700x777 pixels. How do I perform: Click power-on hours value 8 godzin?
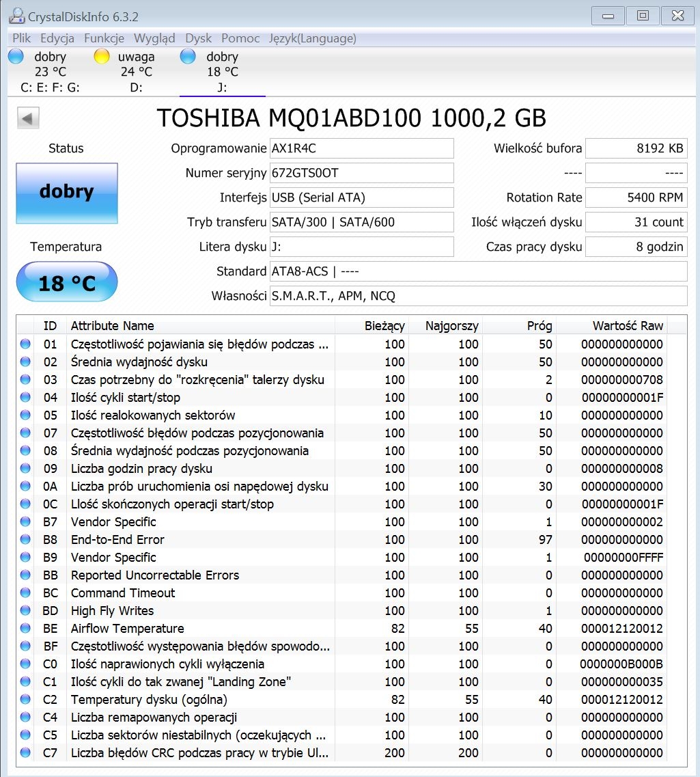click(636, 247)
